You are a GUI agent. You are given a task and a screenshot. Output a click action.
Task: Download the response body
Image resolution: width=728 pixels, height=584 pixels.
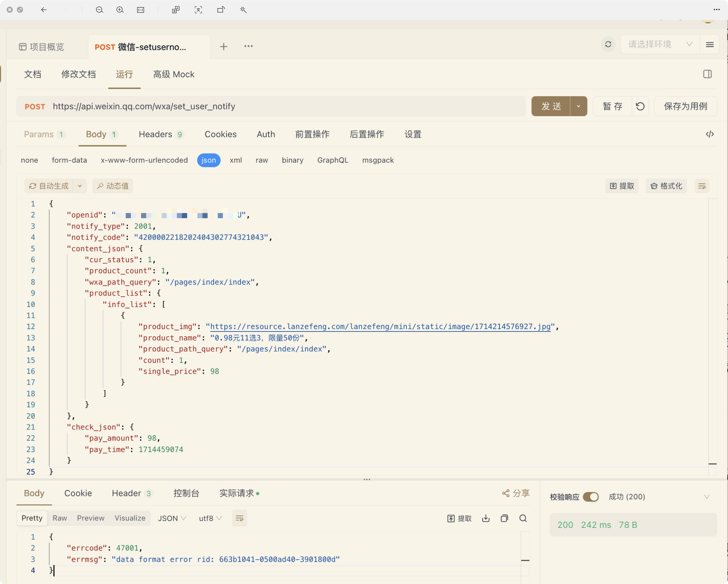point(486,518)
